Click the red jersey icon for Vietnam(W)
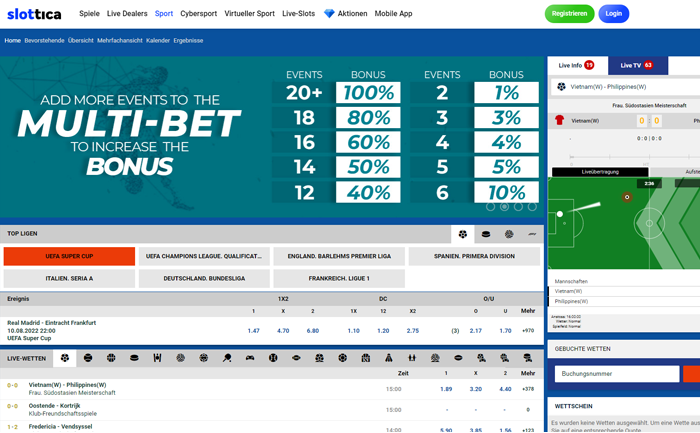 [x=559, y=120]
